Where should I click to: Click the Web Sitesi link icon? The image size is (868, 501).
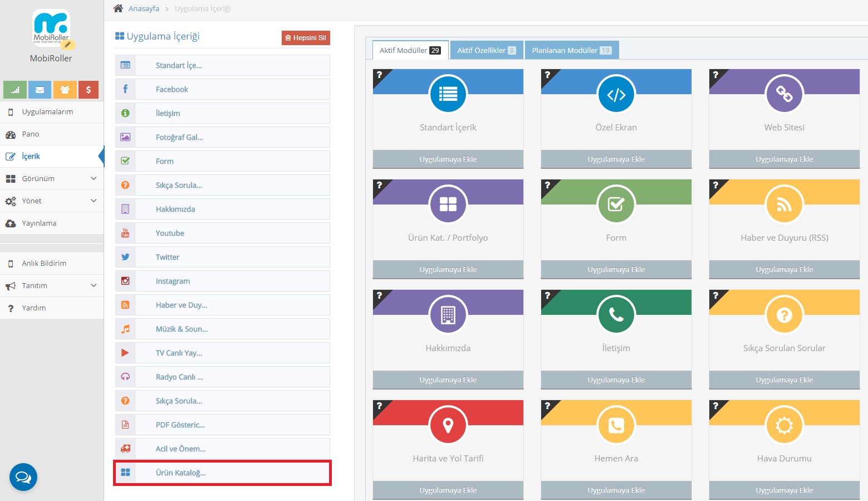(784, 94)
